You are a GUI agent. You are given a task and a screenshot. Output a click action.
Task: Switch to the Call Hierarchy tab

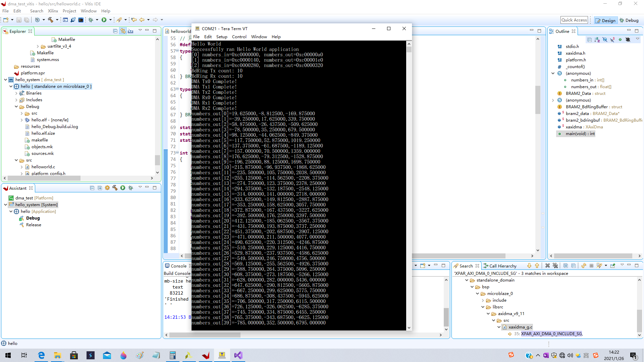[502, 265]
